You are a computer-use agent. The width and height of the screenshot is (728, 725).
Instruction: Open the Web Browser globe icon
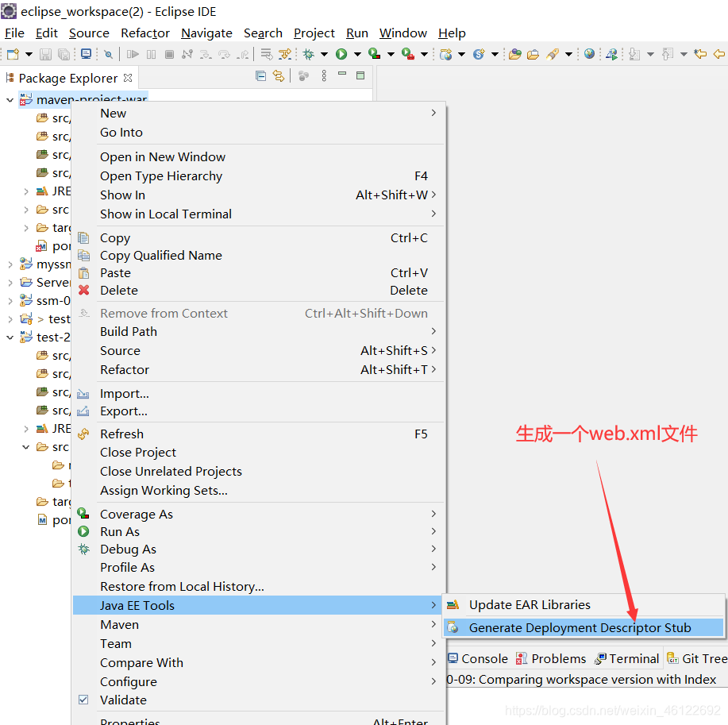pyautogui.click(x=589, y=54)
